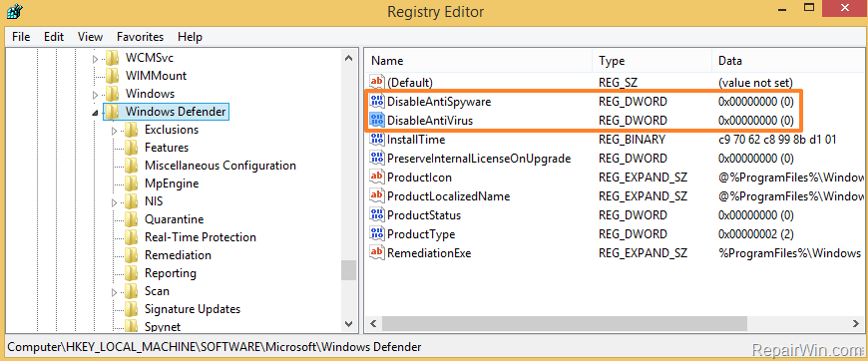Select the Real-Time Protection subkey
The width and height of the screenshot is (868, 361).
pyautogui.click(x=201, y=237)
